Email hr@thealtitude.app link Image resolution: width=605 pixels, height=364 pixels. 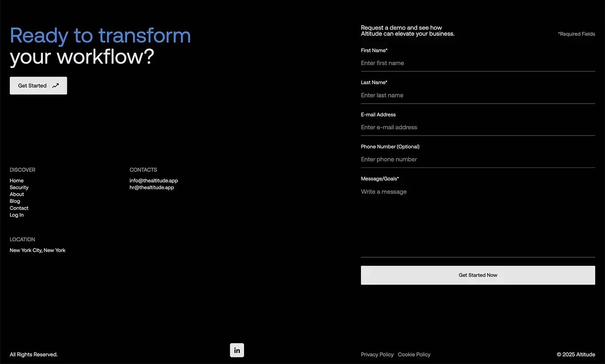pyautogui.click(x=152, y=187)
